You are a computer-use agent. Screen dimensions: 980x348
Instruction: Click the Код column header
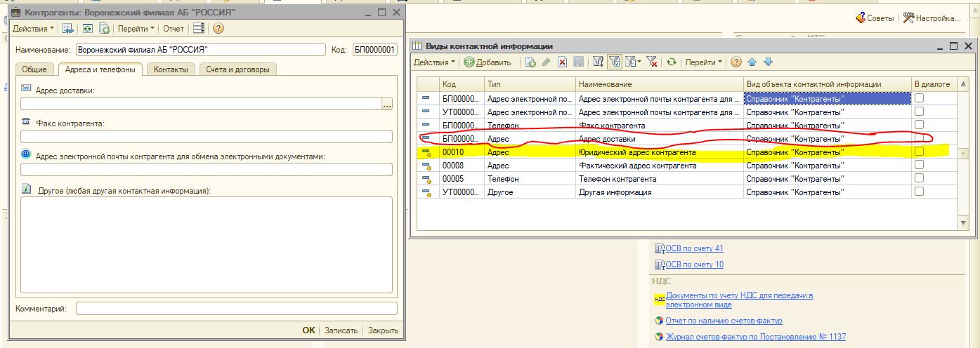(462, 84)
